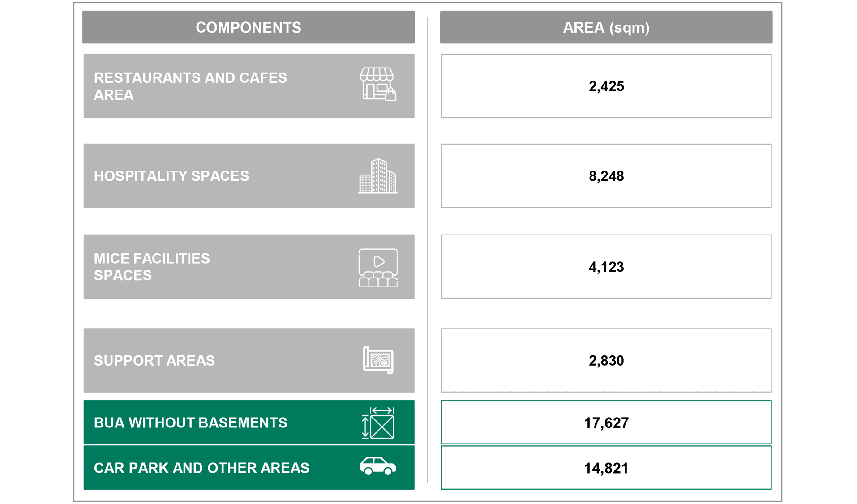The image size is (857, 504).
Task: Click the 8,248 area value box
Action: (606, 176)
